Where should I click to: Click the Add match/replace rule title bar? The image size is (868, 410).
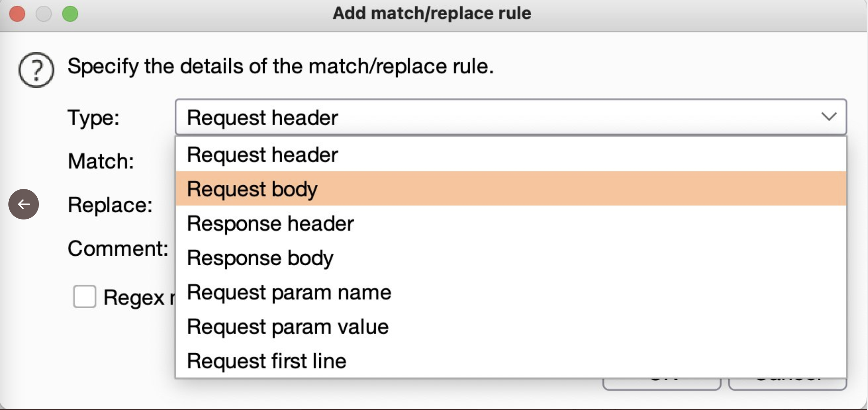[x=432, y=14]
